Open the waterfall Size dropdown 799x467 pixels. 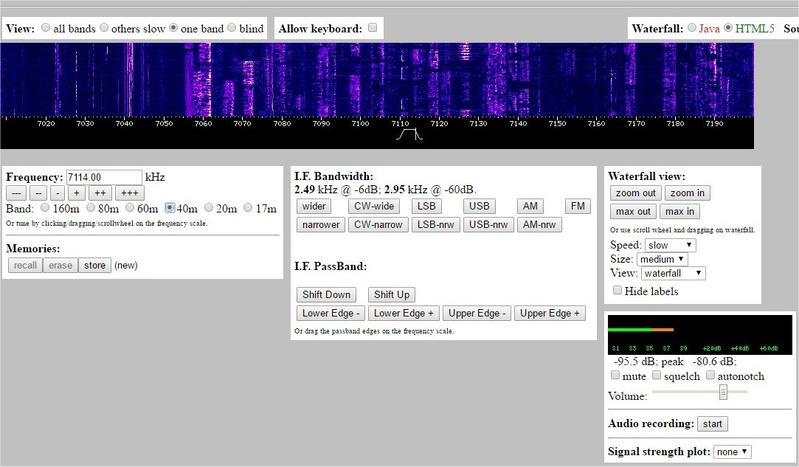[x=662, y=259]
